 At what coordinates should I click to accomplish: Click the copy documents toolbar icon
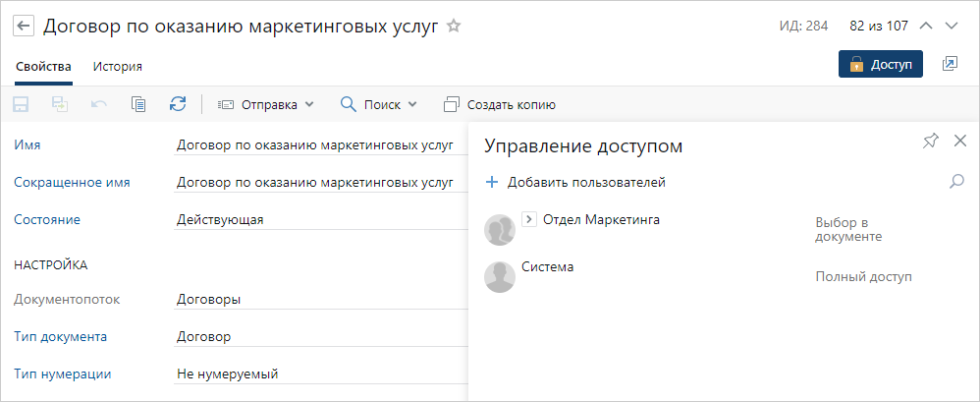tap(138, 104)
